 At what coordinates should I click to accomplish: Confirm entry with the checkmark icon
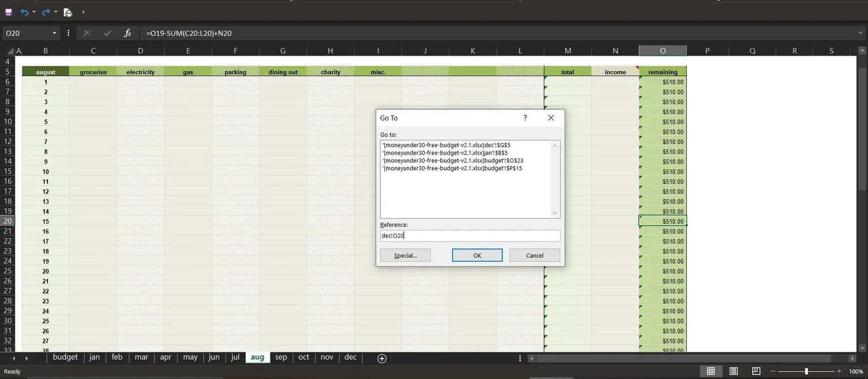pyautogui.click(x=107, y=33)
